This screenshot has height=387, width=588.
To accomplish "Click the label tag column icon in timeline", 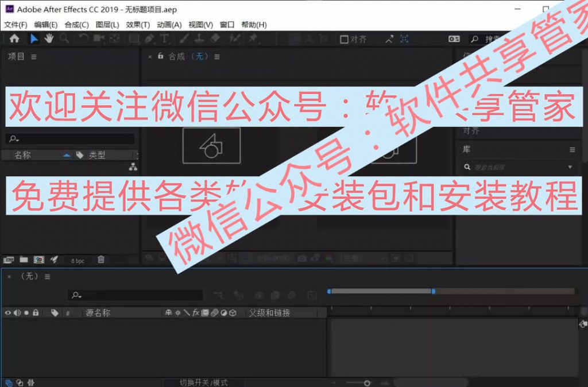I will [x=55, y=313].
